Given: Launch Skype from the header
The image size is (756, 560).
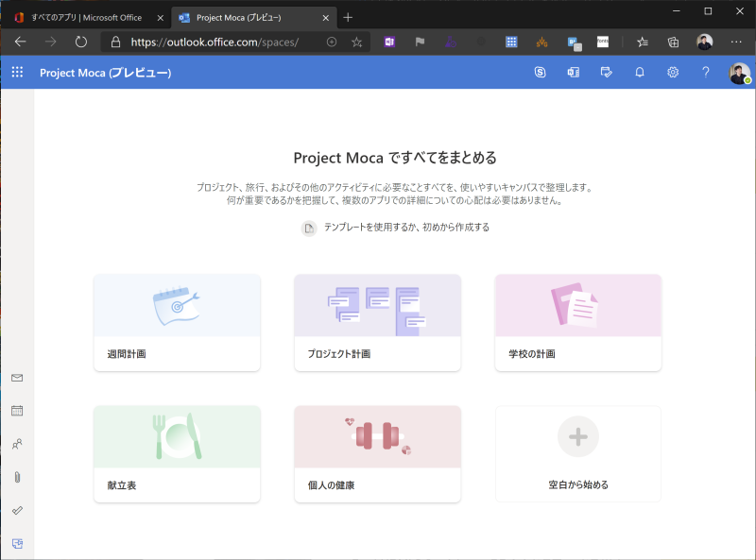Looking at the screenshot, I should (540, 72).
